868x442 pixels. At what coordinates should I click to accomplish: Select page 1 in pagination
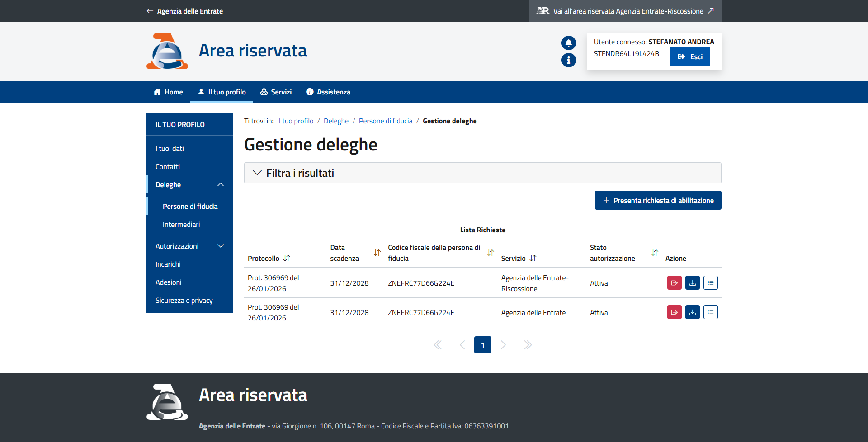coord(482,345)
